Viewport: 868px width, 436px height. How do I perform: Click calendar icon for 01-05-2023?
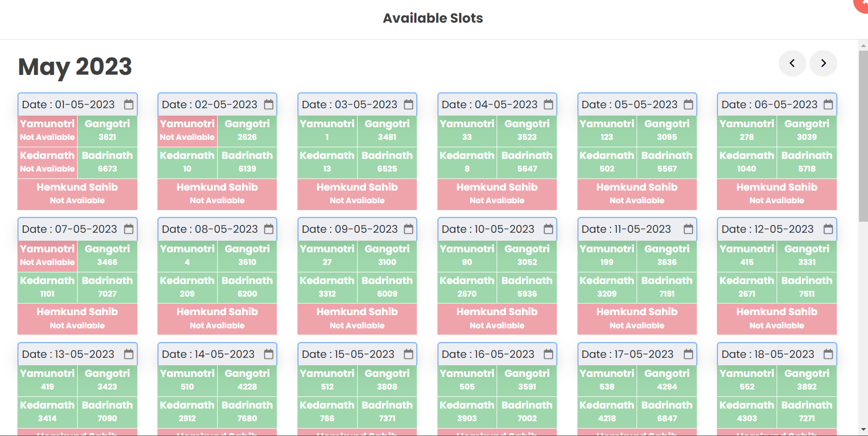[x=128, y=105]
